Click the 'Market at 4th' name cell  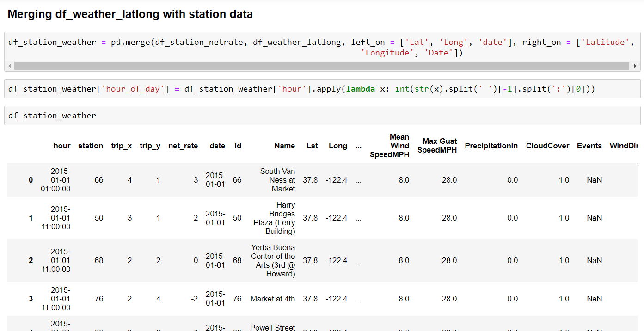pos(273,299)
